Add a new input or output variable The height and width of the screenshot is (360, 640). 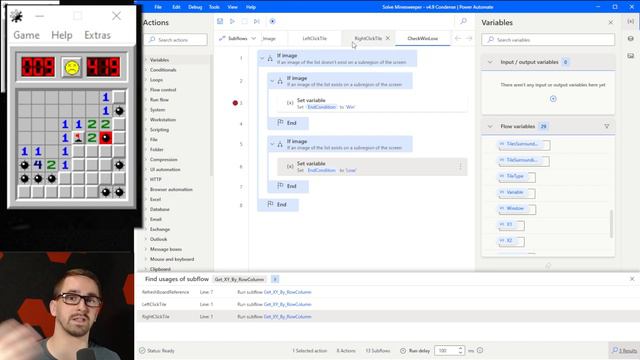(x=553, y=99)
